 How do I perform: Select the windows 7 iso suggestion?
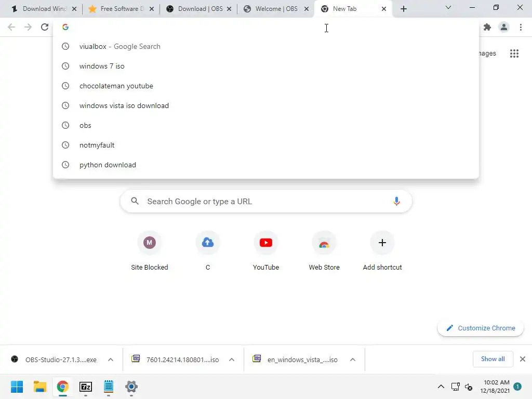(266, 66)
